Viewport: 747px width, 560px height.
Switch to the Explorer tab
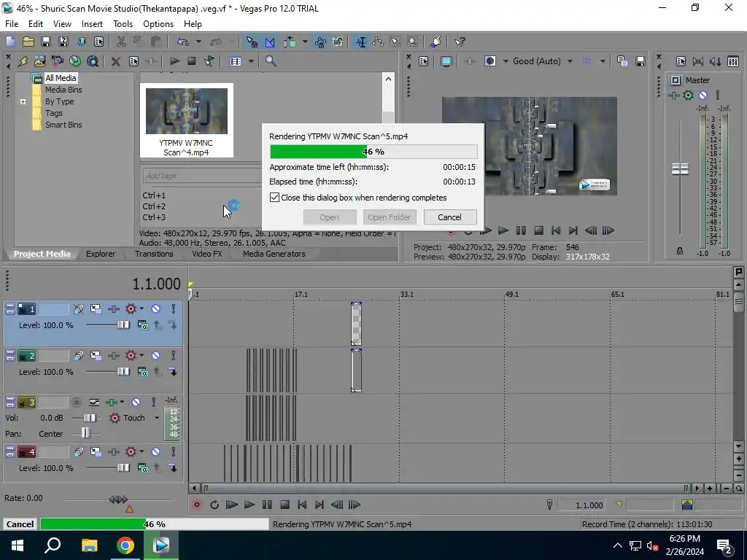101,254
